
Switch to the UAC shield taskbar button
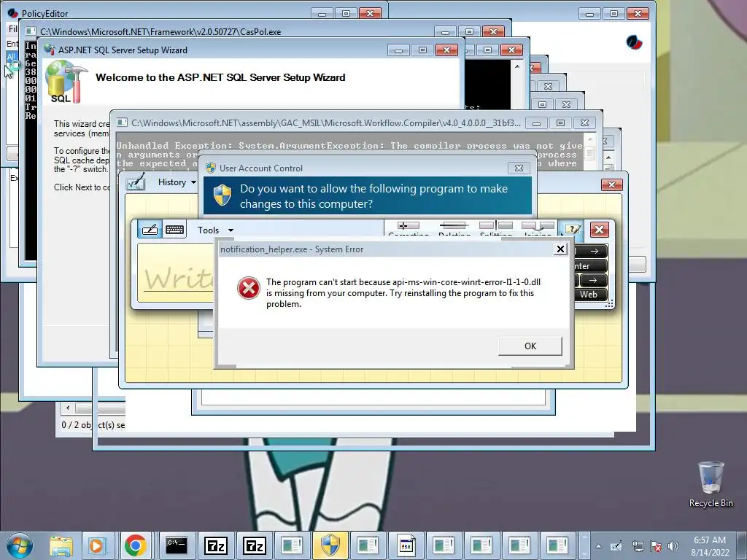pyautogui.click(x=330, y=545)
